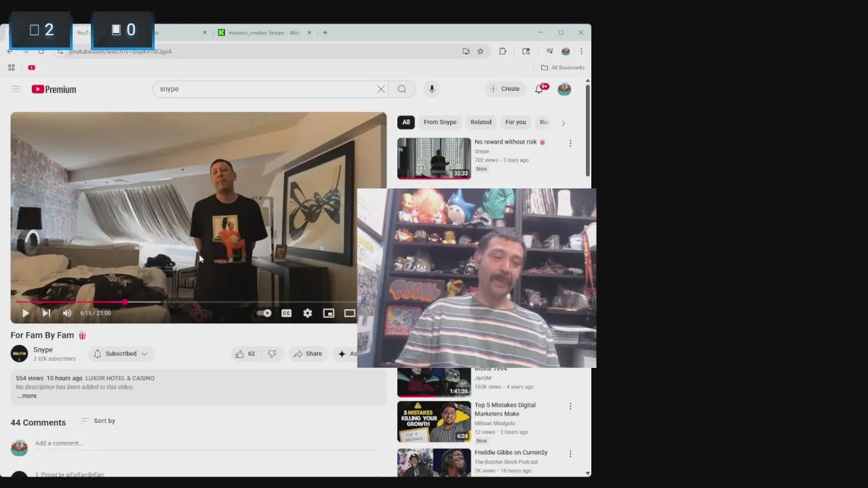Open the "LUXOR HOTEL & CASINO" location link
The height and width of the screenshot is (488, 868).
pos(120,378)
